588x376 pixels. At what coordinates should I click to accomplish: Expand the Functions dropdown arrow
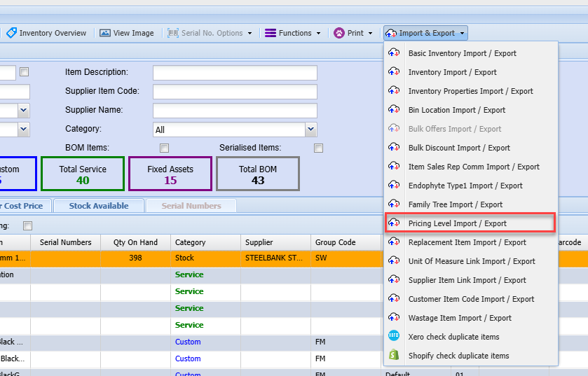318,33
